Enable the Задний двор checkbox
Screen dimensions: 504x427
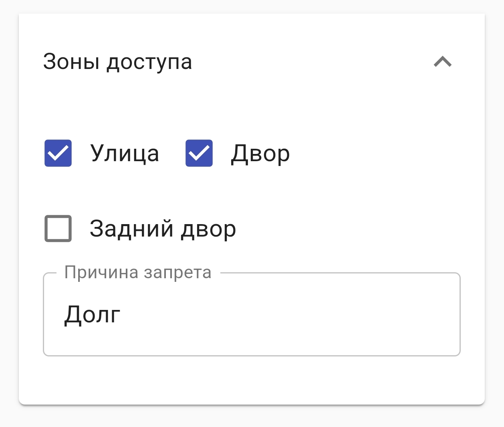click(x=58, y=229)
